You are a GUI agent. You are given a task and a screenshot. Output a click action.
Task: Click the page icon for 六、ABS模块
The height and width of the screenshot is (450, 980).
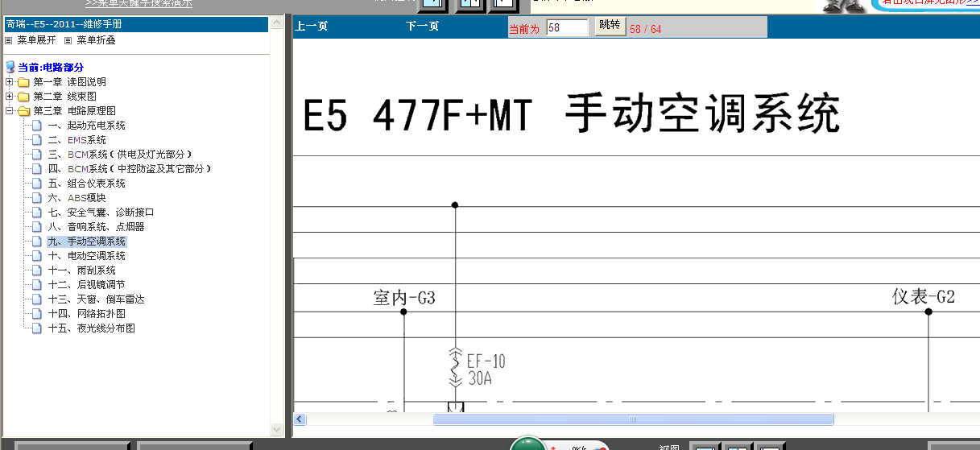[36, 198]
